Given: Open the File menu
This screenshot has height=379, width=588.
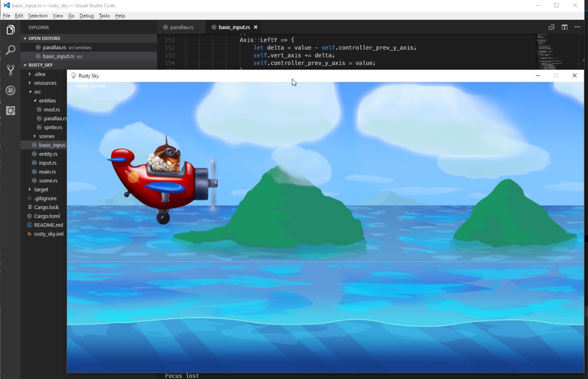Looking at the screenshot, I should point(6,16).
